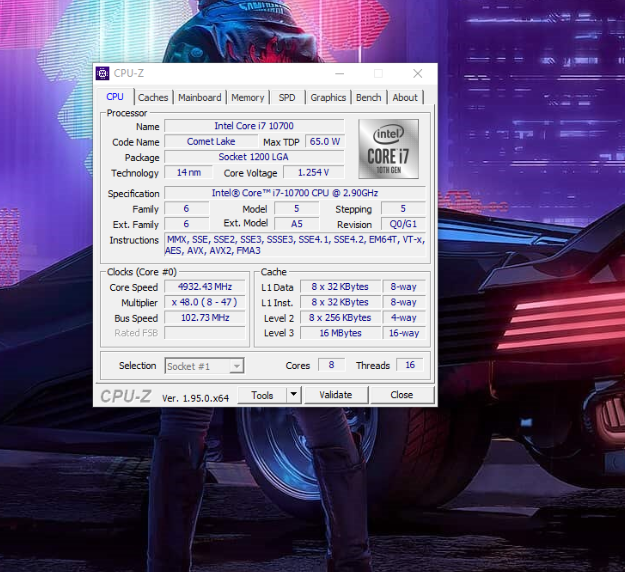Click the Name field 'Intel Core i7 10700'

click(x=254, y=126)
